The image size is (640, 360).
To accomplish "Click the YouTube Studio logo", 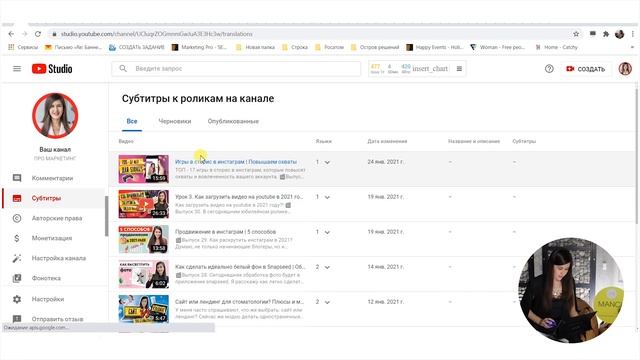I will 52,69.
